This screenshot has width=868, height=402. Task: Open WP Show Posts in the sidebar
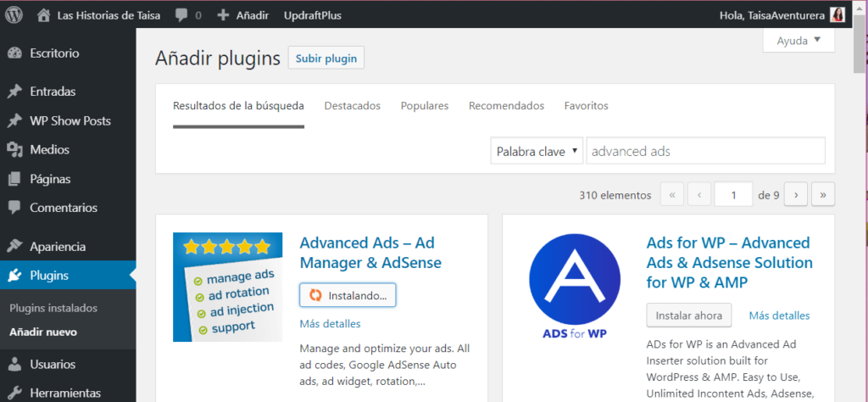click(x=70, y=120)
